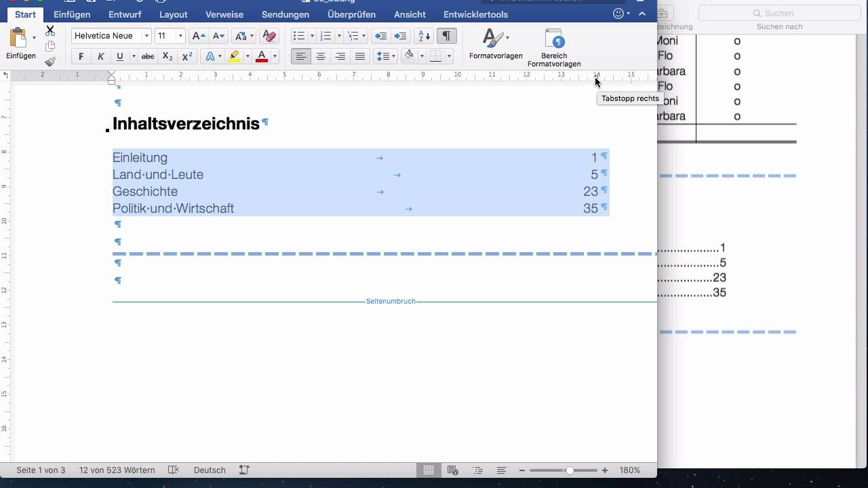Toggle left alignment button

click(x=301, y=56)
